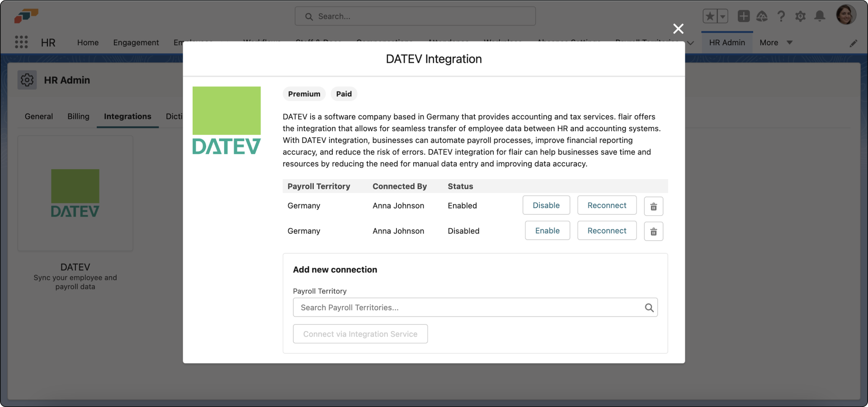Open the favorites list dropdown arrow
This screenshot has height=407, width=868.
click(x=722, y=15)
